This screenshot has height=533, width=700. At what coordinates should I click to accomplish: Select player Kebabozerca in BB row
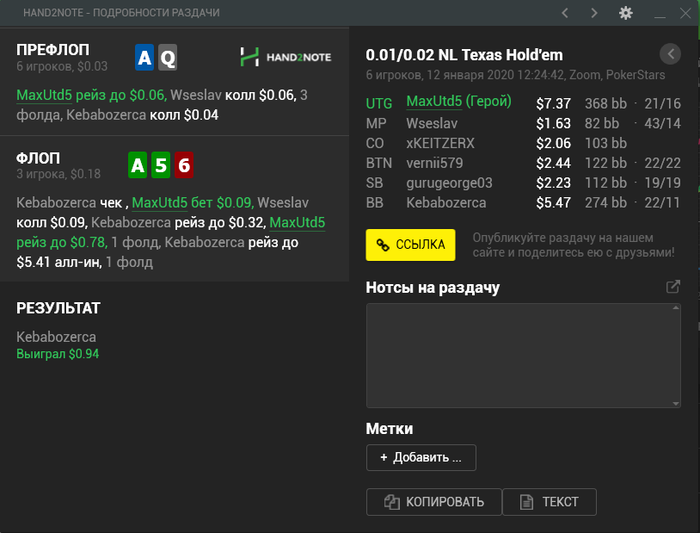446,203
